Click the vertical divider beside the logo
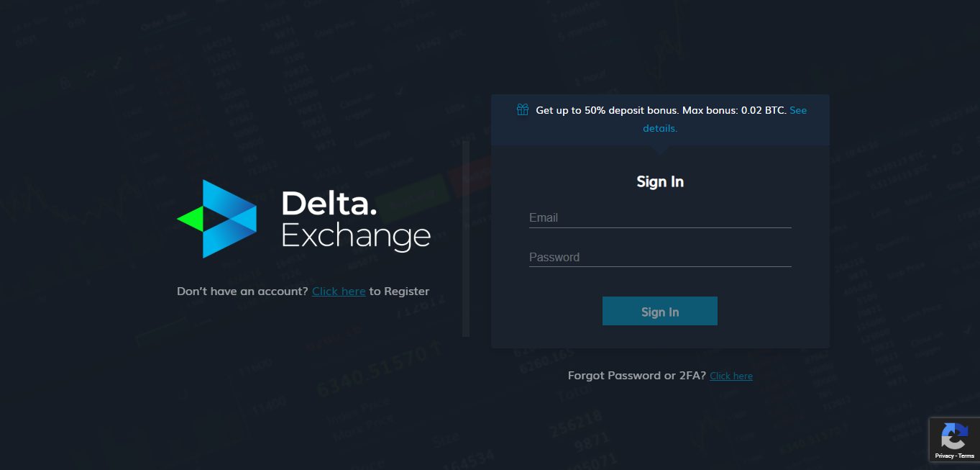The width and height of the screenshot is (980, 470). (466, 238)
